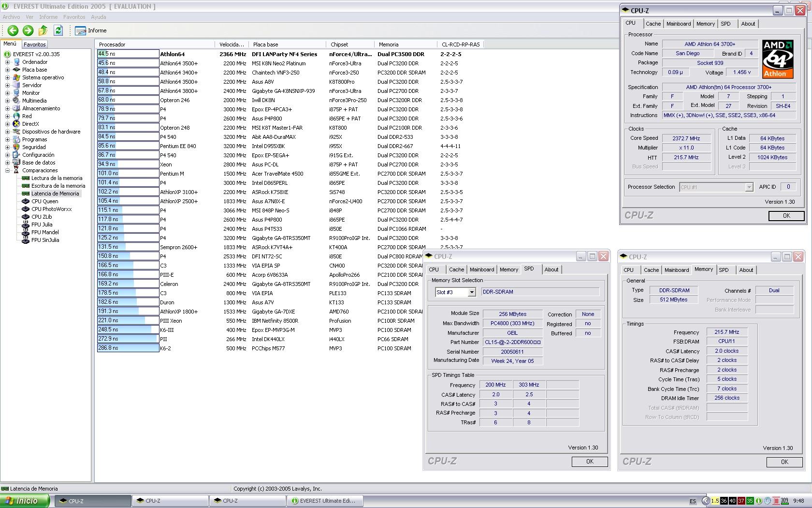This screenshot has width=812, height=508.
Task: Click the Informe report toolbar button
Action: (x=91, y=30)
